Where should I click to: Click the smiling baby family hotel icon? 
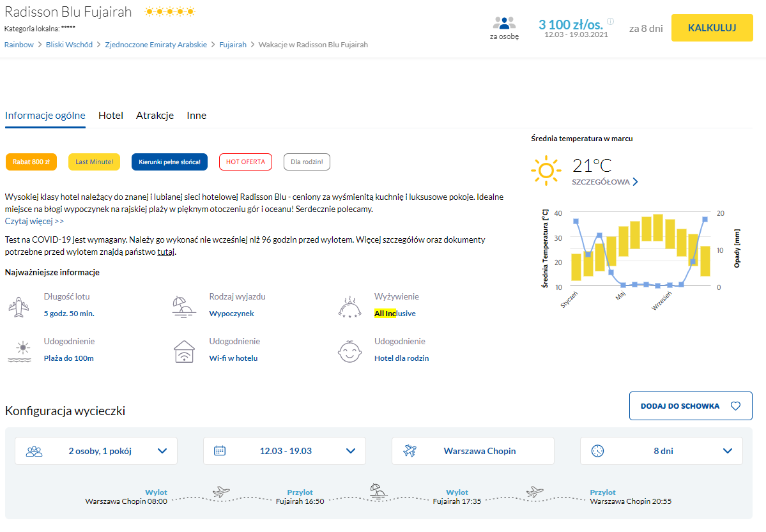(349, 351)
